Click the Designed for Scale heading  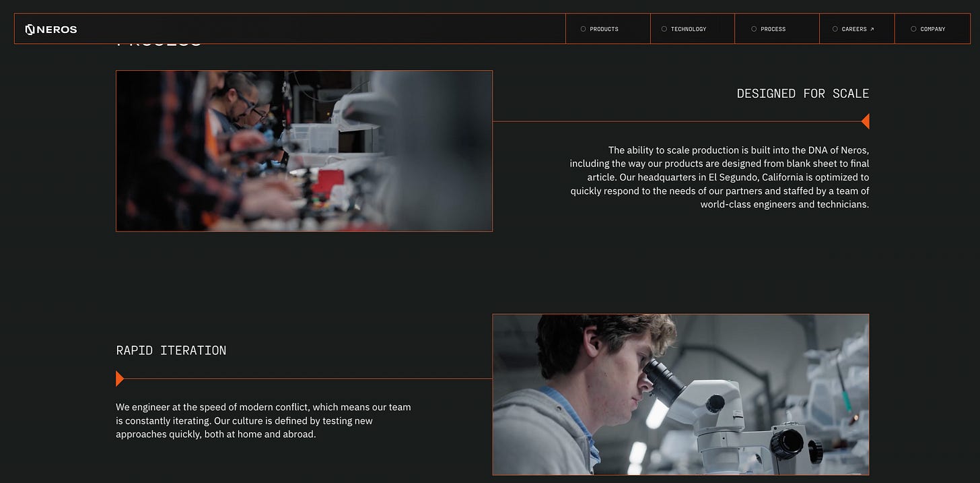803,94
